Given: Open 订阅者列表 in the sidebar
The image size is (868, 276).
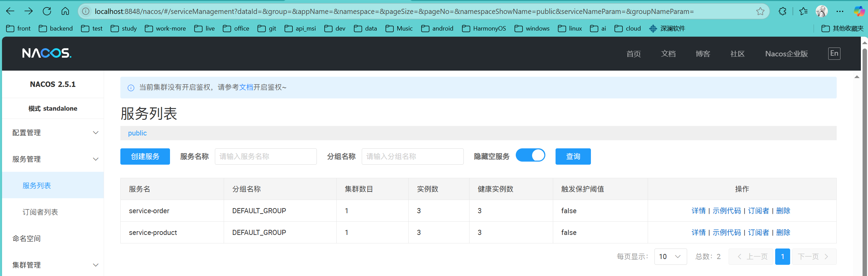Looking at the screenshot, I should [x=40, y=212].
